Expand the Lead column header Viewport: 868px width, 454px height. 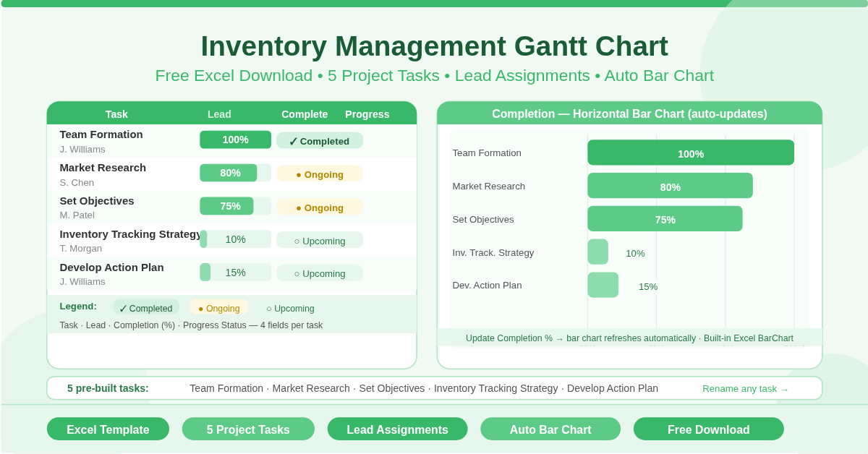click(219, 113)
